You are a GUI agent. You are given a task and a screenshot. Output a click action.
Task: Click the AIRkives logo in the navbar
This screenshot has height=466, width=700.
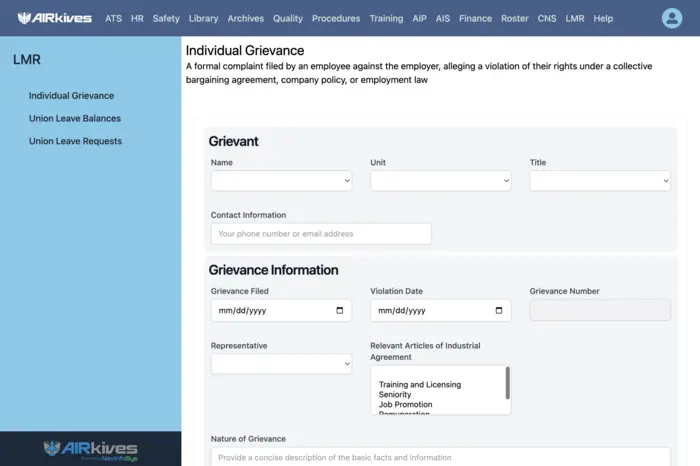(x=54, y=18)
